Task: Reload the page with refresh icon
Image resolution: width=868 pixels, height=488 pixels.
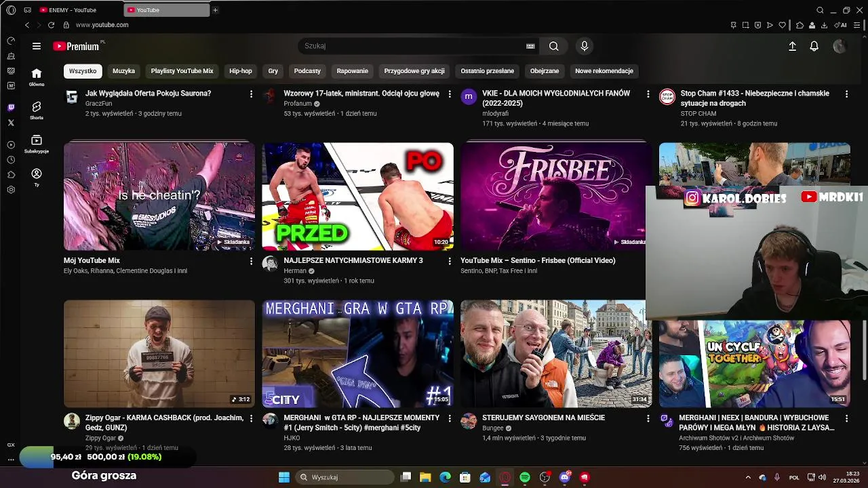Action: click(51, 25)
